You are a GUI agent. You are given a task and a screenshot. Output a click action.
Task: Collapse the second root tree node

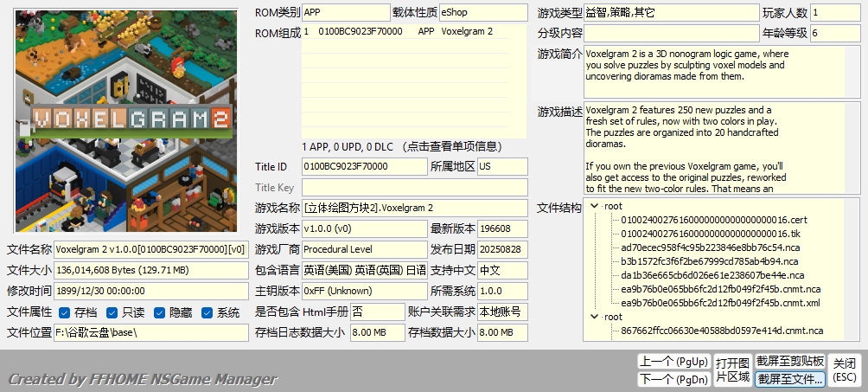(x=595, y=318)
